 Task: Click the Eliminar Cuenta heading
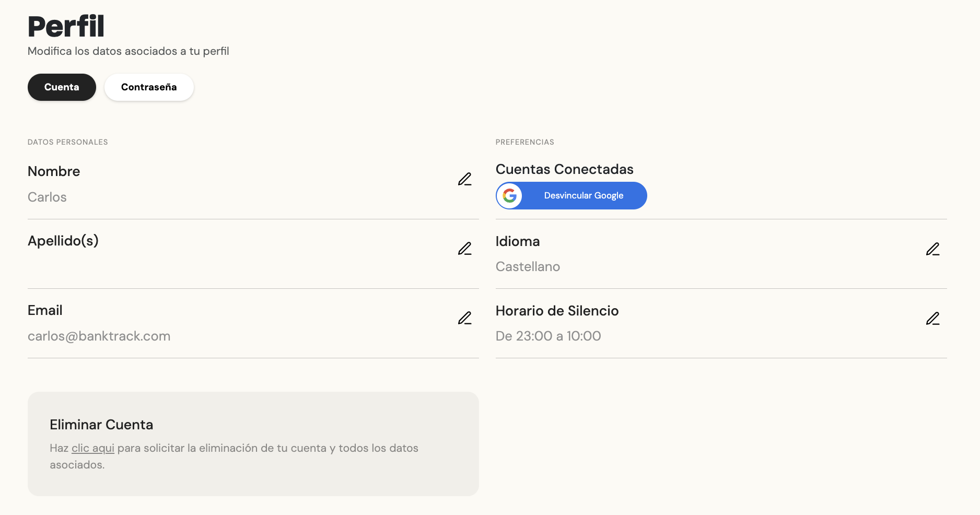101,425
